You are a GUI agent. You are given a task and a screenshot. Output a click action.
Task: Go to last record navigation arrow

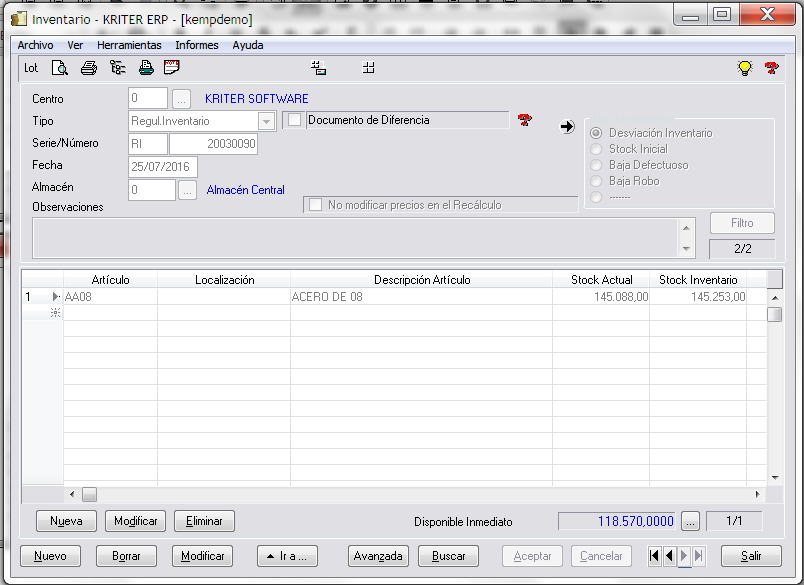(698, 556)
